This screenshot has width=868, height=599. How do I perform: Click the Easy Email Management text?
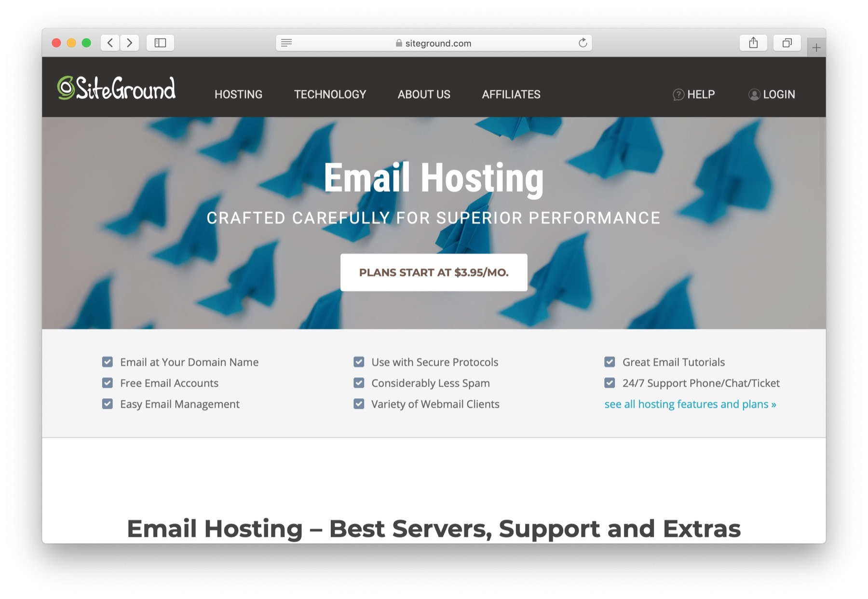click(x=180, y=404)
